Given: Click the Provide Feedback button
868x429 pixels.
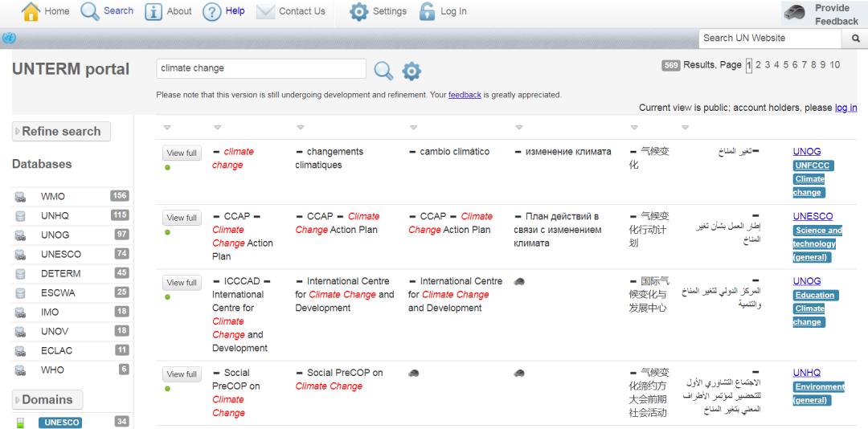Looking at the screenshot, I should coord(825,14).
